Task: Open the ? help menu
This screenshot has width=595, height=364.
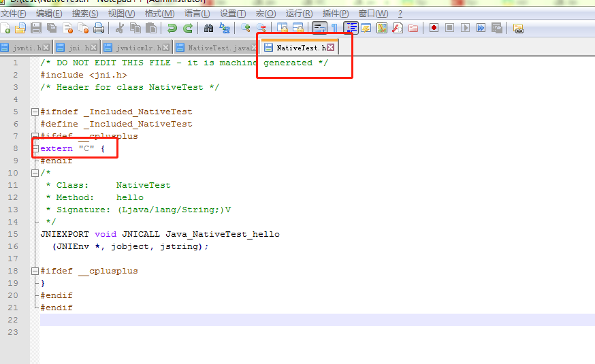Action: point(400,14)
